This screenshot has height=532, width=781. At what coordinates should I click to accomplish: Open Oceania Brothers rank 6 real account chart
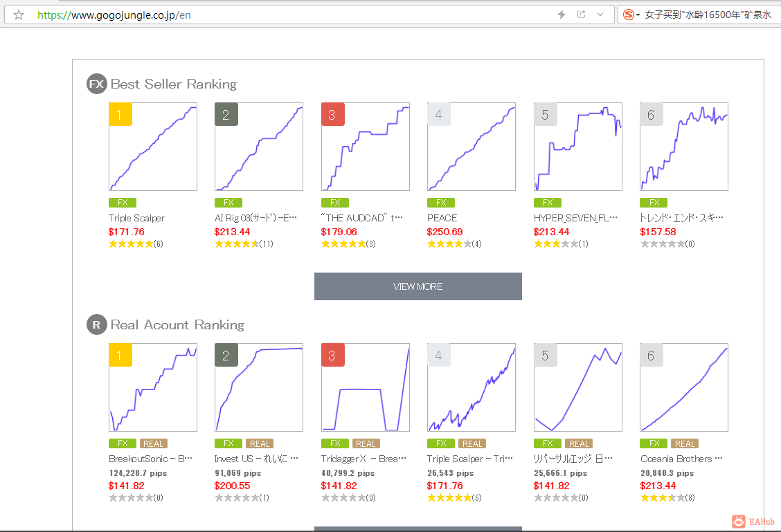click(684, 387)
